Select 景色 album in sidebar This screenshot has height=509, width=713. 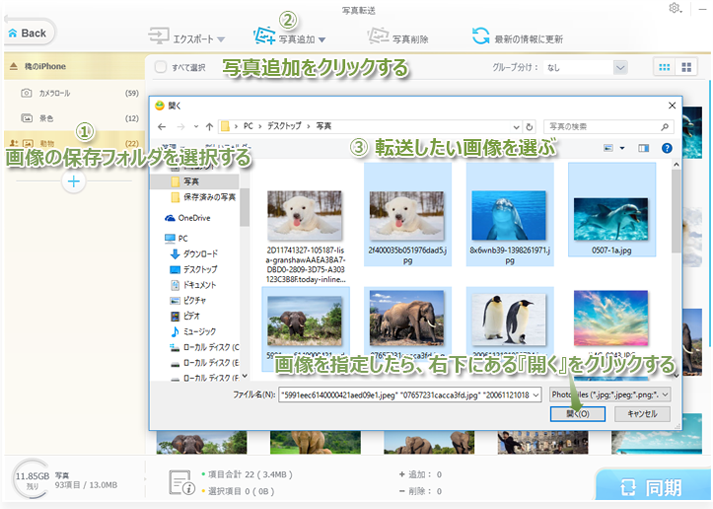75,118
